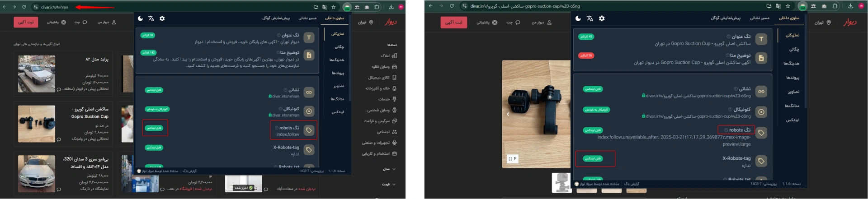Click the address bar in right browser window

coord(610,6)
